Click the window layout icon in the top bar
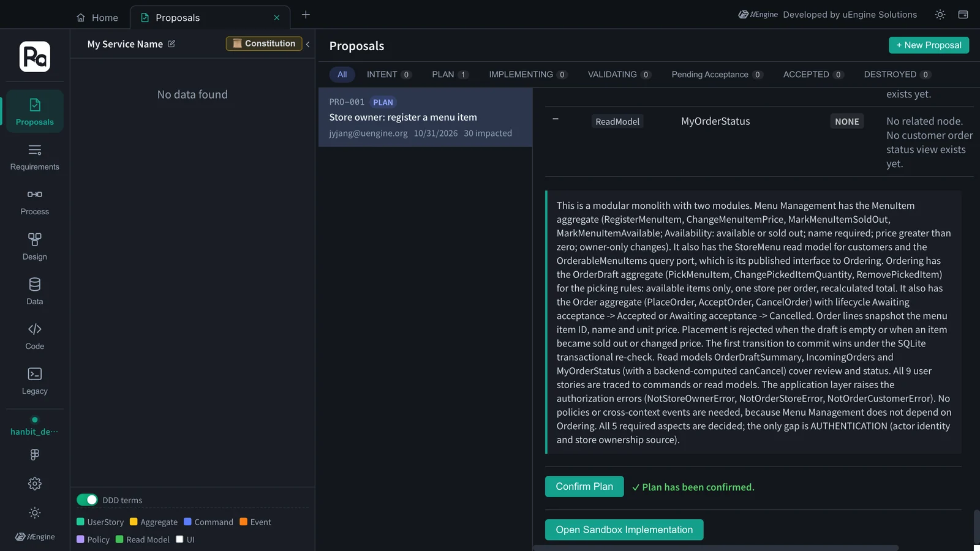This screenshot has height=551, width=980. point(963,15)
